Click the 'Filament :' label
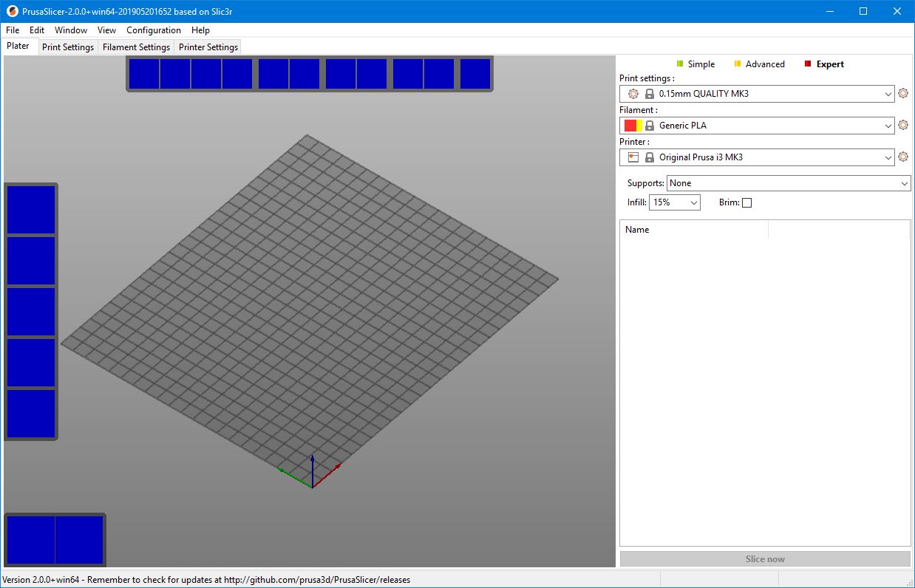This screenshot has width=915, height=588. coord(639,110)
